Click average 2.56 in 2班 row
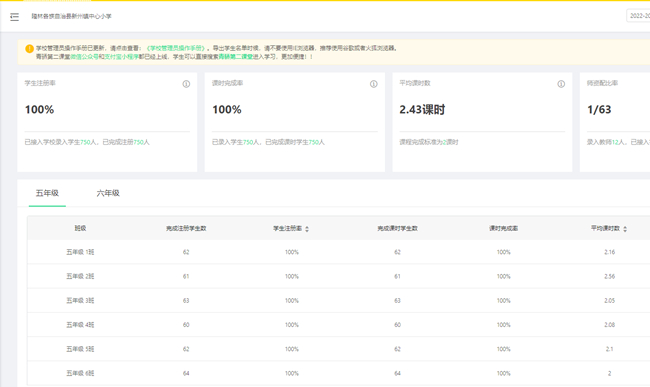The height and width of the screenshot is (387, 650). pos(609,276)
